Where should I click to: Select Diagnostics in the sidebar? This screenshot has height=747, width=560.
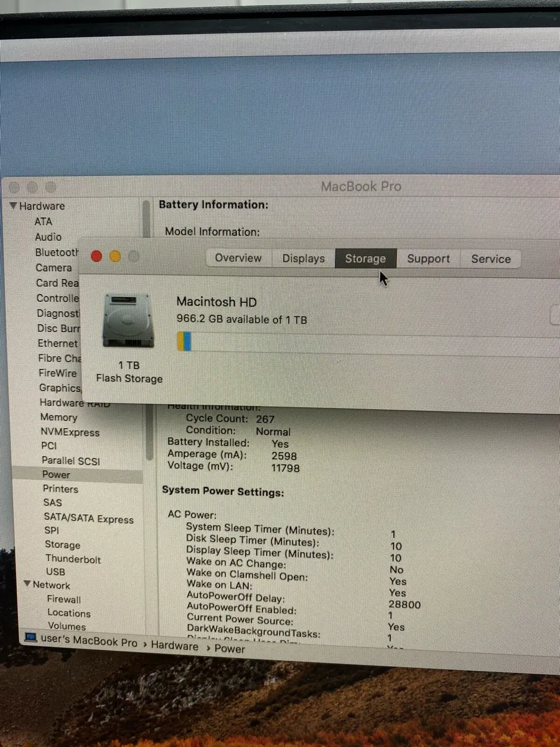click(58, 313)
